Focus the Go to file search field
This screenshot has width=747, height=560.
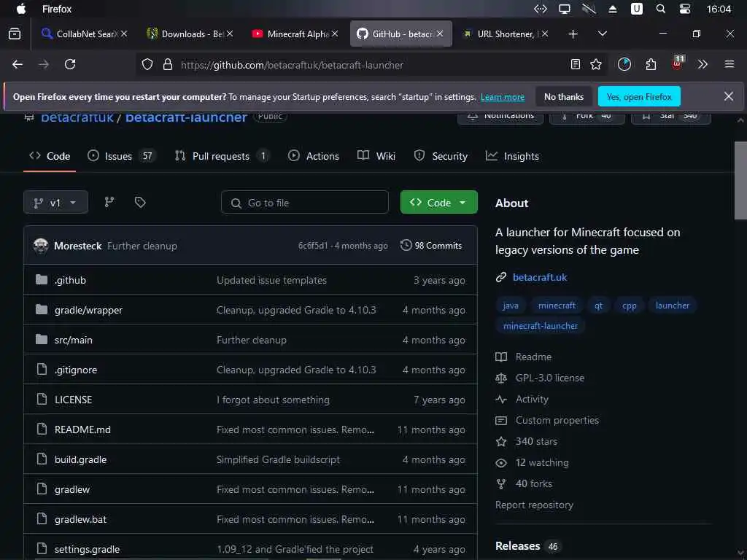(305, 203)
